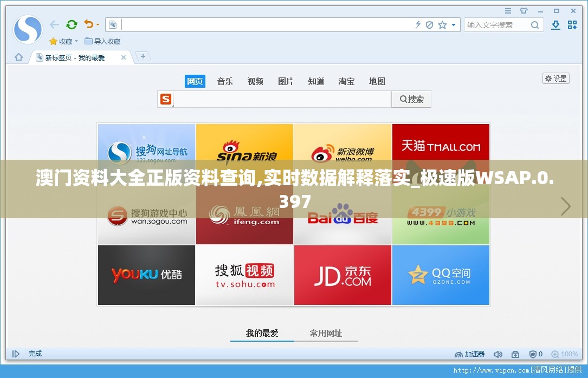Viewport: 588px width, 378px height.
Task: Open the 搜狗游戏中心 tile
Action: pyautogui.click(x=147, y=214)
